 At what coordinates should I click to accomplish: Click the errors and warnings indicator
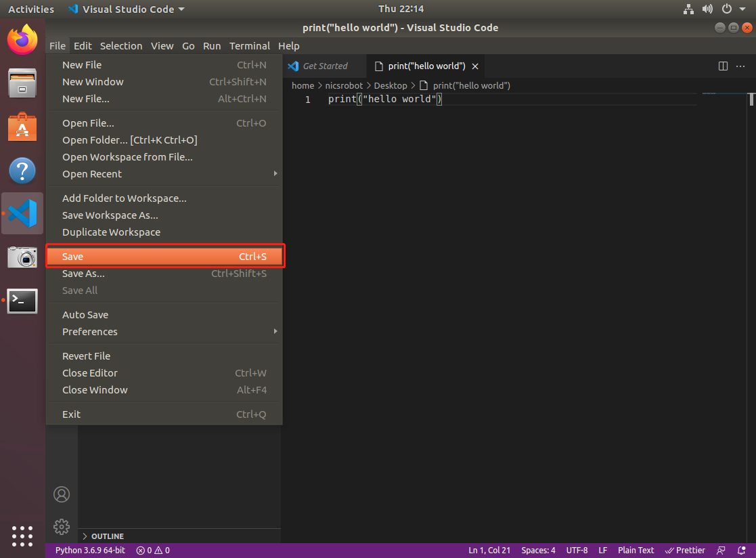(x=153, y=551)
